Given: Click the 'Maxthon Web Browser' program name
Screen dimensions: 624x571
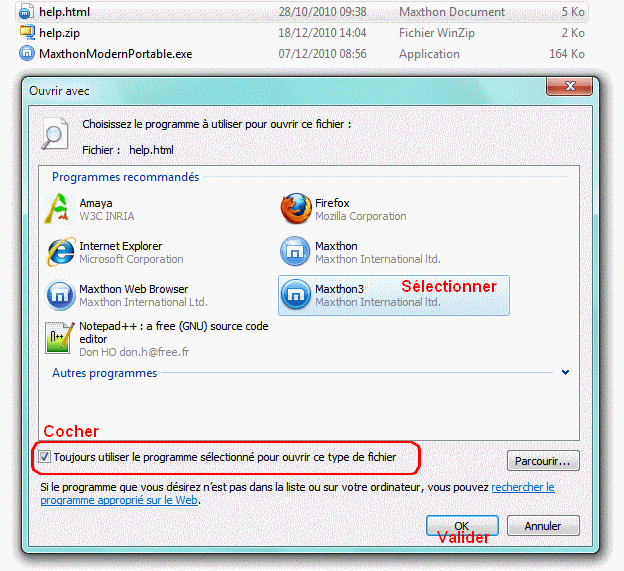Looking at the screenshot, I should coord(134,289).
